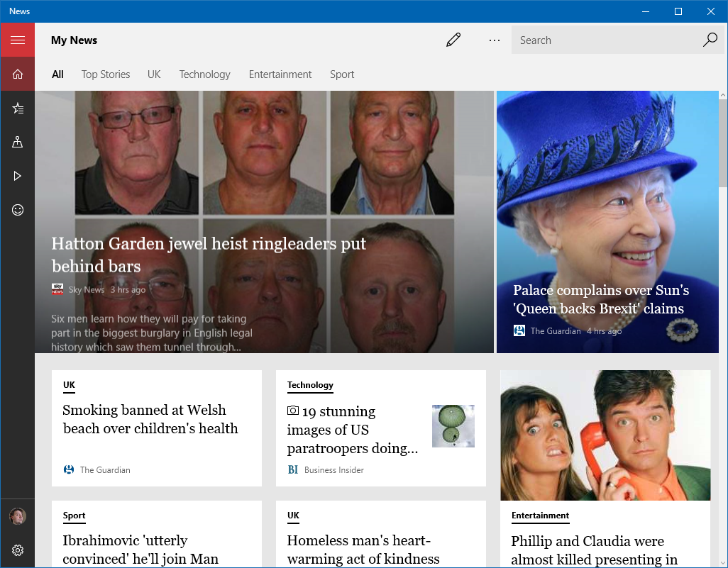The image size is (728, 568).
Task: Click the Technology category label on card
Action: click(310, 385)
